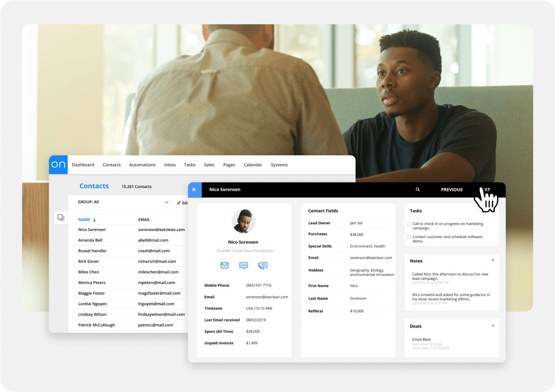555x392 pixels.
Task: Open Amanda Bell's contact row
Action: coord(90,240)
